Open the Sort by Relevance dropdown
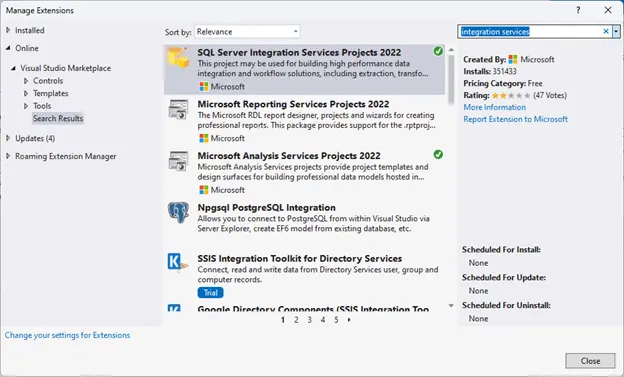 click(247, 31)
